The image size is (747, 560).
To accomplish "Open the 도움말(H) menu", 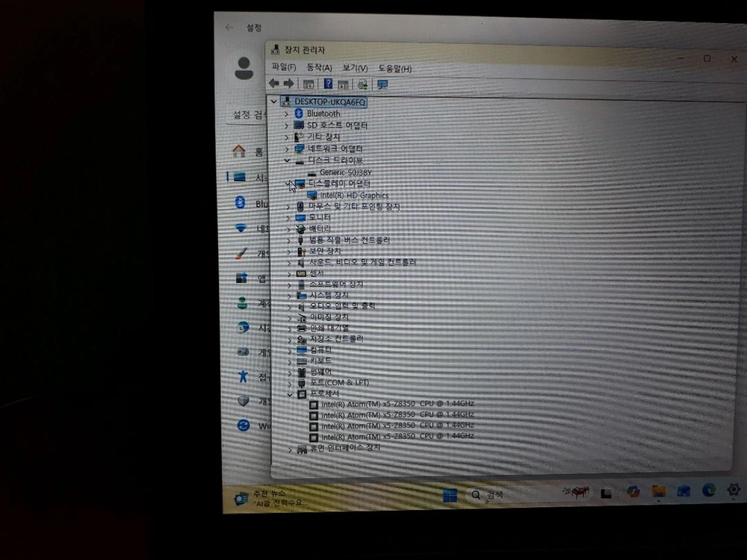I will pos(395,69).
